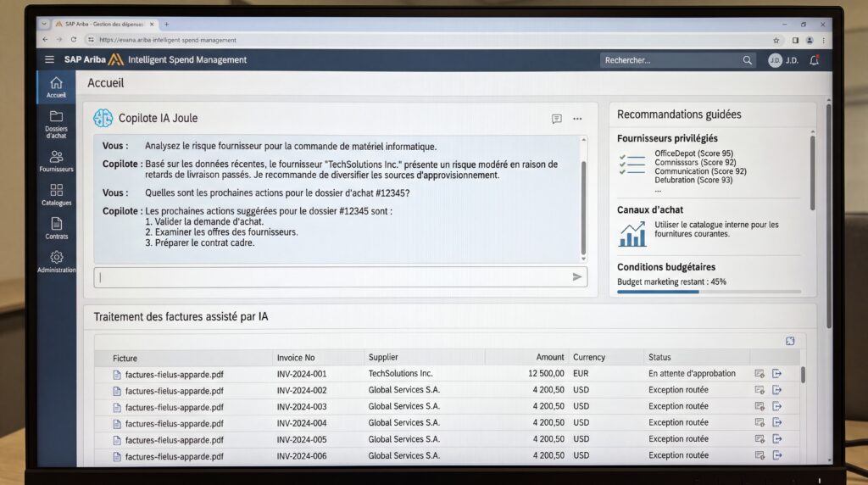The image size is (868, 485).
Task: Sort the table by Supplier column
Action: tap(383, 357)
